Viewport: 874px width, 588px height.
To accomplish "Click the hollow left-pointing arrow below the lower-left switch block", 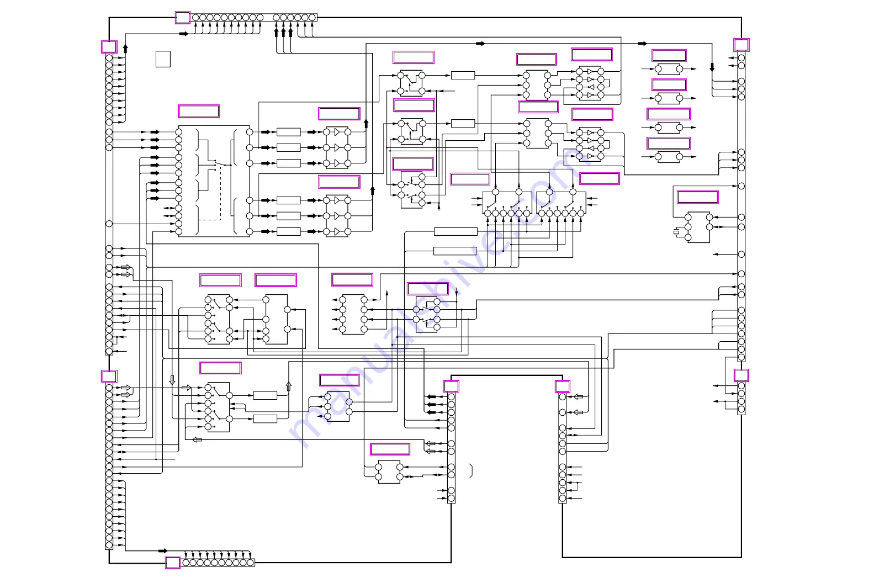I will [x=197, y=439].
